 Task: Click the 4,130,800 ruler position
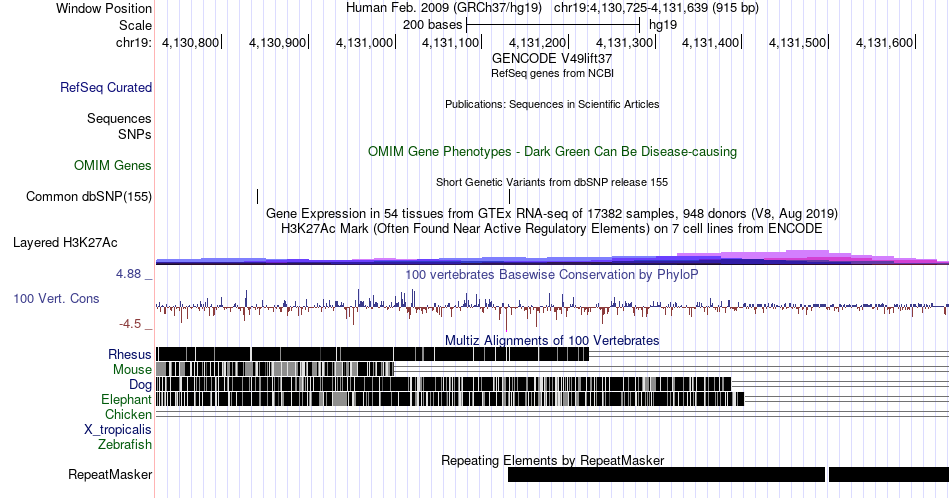click(190, 42)
